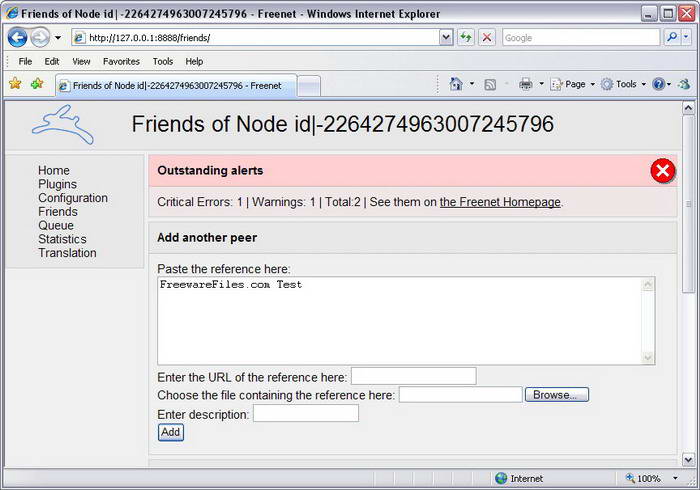
Task: Open a new blank tab
Action: 309,86
